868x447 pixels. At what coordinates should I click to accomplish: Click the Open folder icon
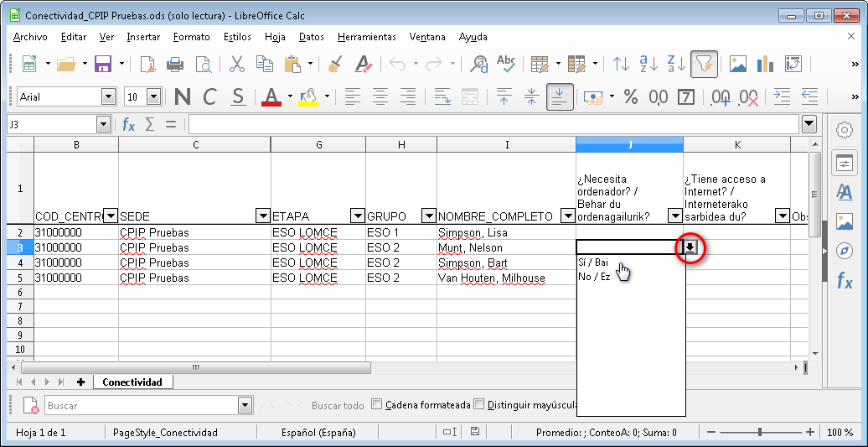tap(66, 65)
